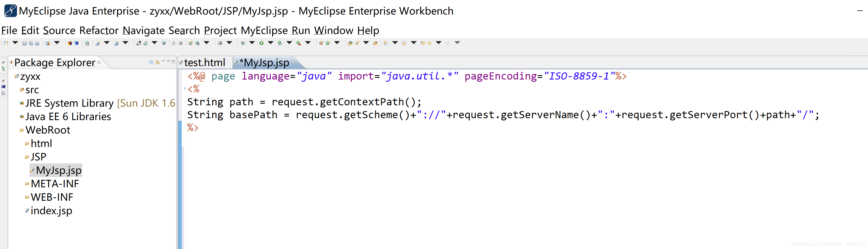Click the green Run button icon
The image size is (868, 249).
(x=261, y=43)
